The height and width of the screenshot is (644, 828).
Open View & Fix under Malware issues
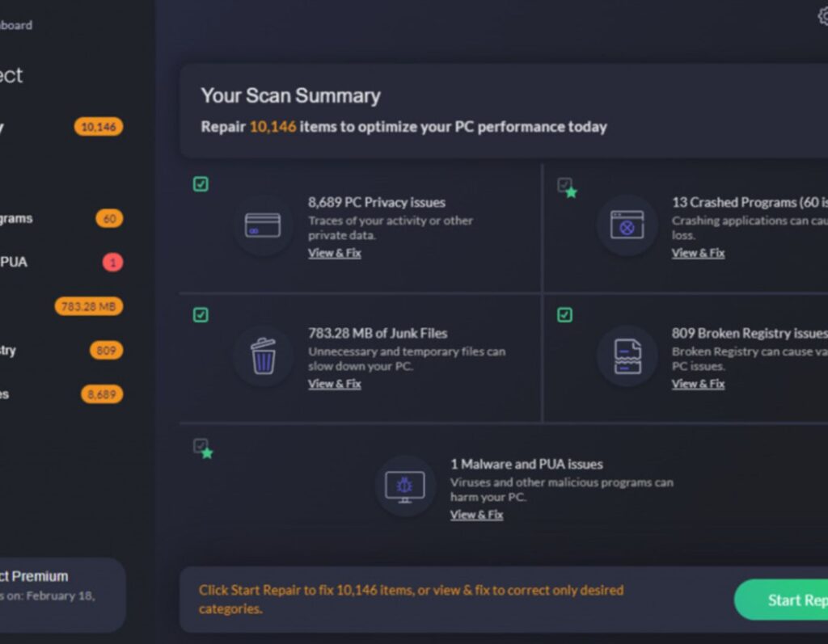pos(476,515)
